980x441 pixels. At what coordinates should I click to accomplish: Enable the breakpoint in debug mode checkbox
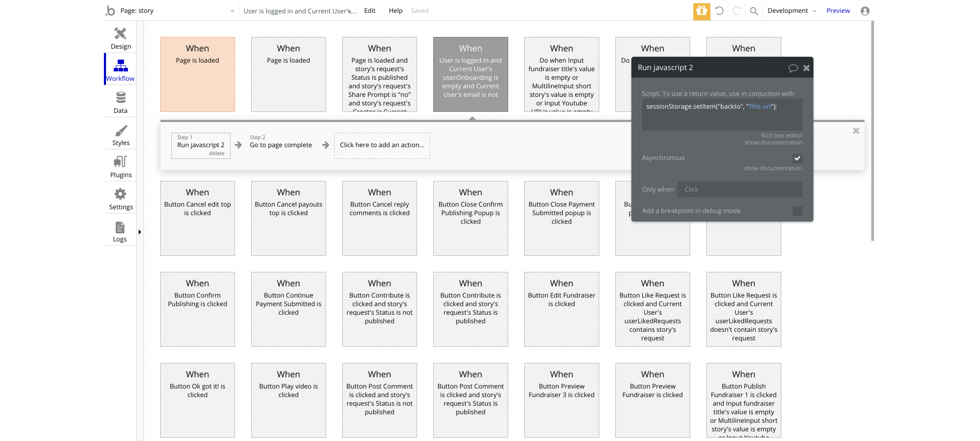click(x=797, y=211)
